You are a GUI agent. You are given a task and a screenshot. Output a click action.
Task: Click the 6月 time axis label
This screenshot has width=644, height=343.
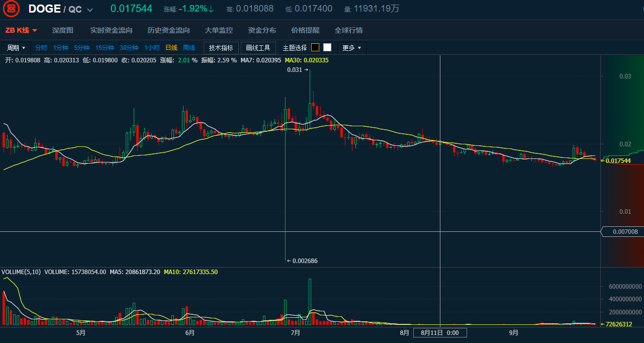point(190,332)
